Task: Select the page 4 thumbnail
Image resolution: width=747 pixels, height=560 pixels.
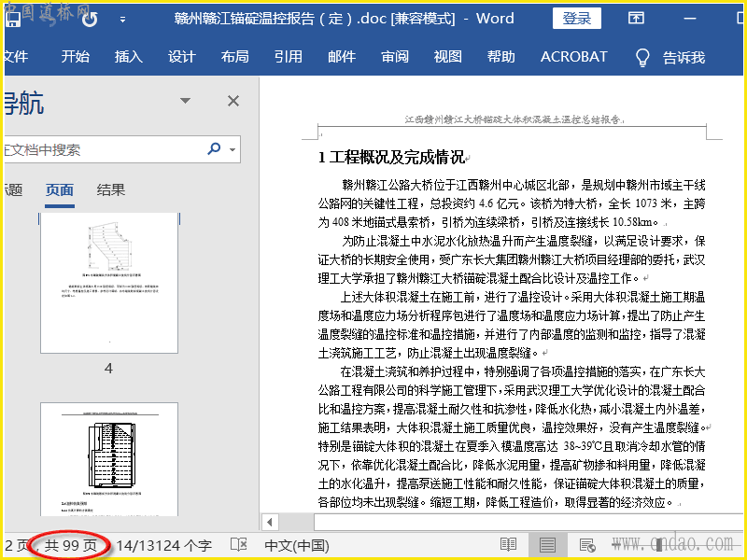Action: pyautogui.click(x=108, y=283)
